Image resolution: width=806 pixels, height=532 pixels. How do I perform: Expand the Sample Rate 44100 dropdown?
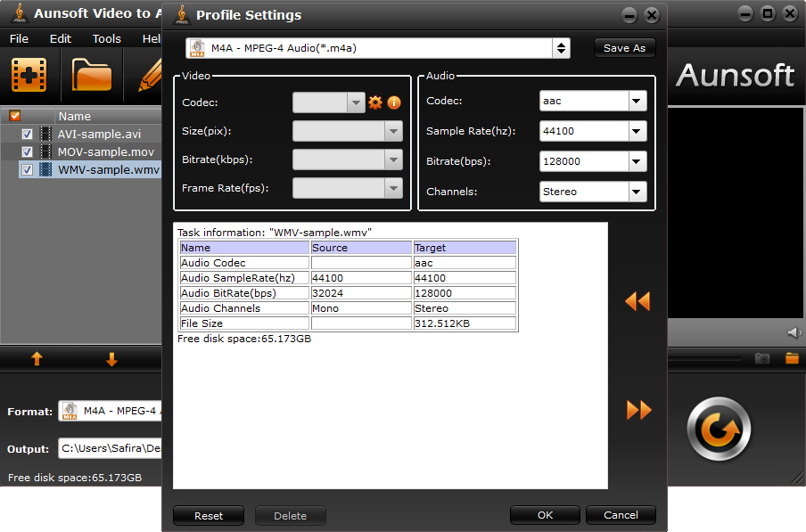pyautogui.click(x=637, y=131)
